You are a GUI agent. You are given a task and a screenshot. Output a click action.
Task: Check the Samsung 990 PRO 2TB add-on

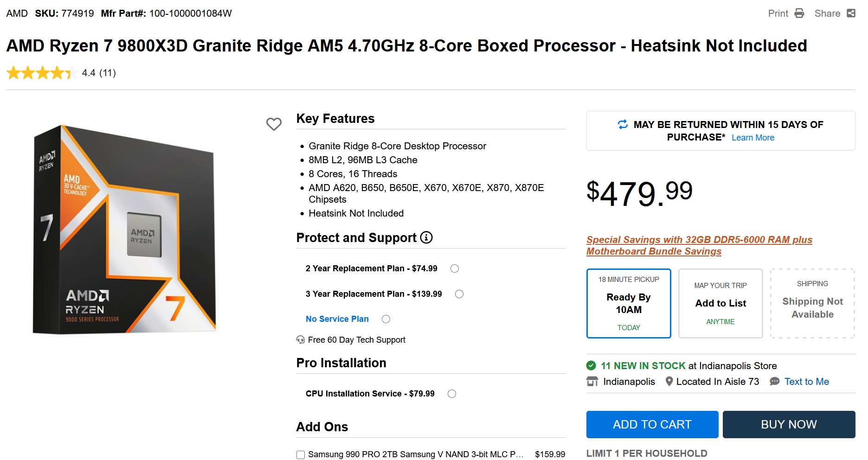301,455
